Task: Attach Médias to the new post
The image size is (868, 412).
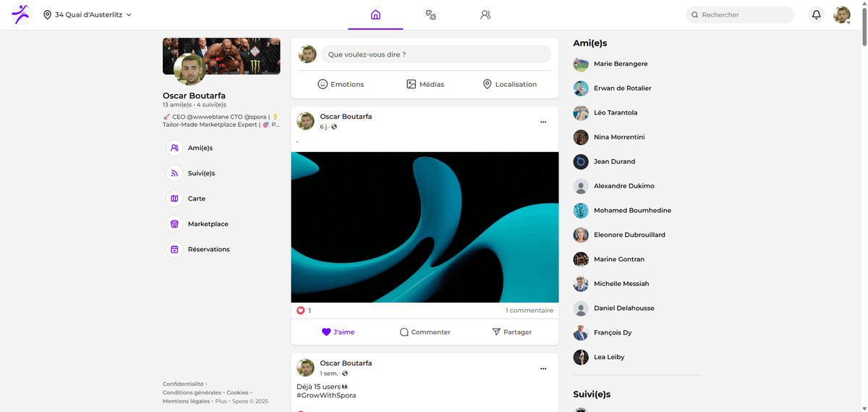Action: tap(425, 84)
